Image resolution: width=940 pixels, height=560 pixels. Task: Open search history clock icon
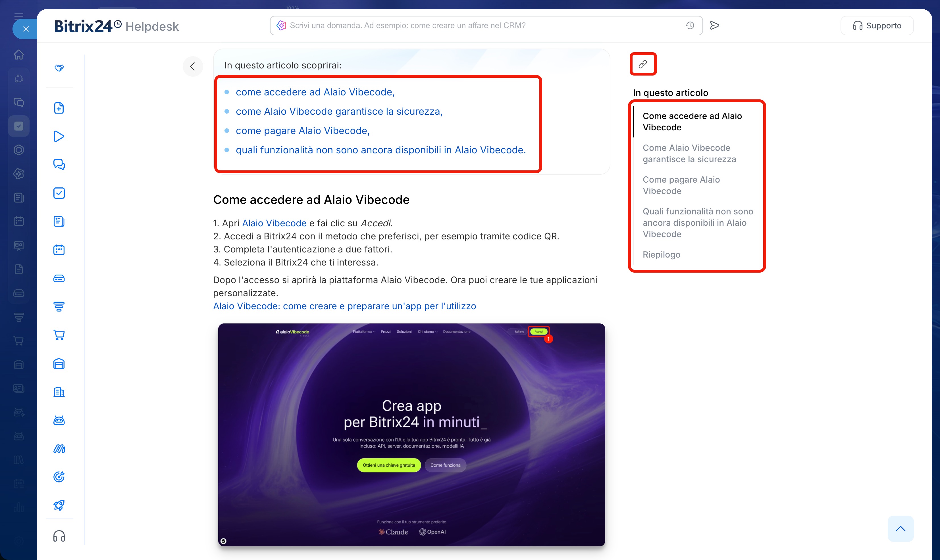(x=690, y=26)
